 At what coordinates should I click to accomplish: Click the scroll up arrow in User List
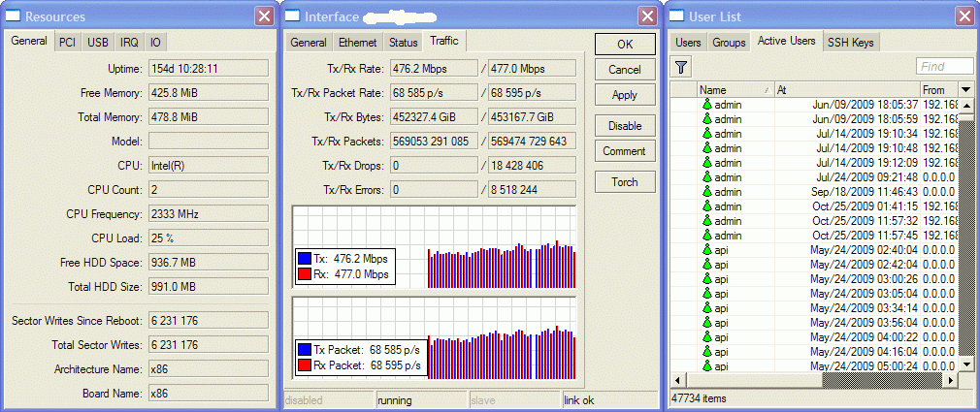click(x=966, y=106)
